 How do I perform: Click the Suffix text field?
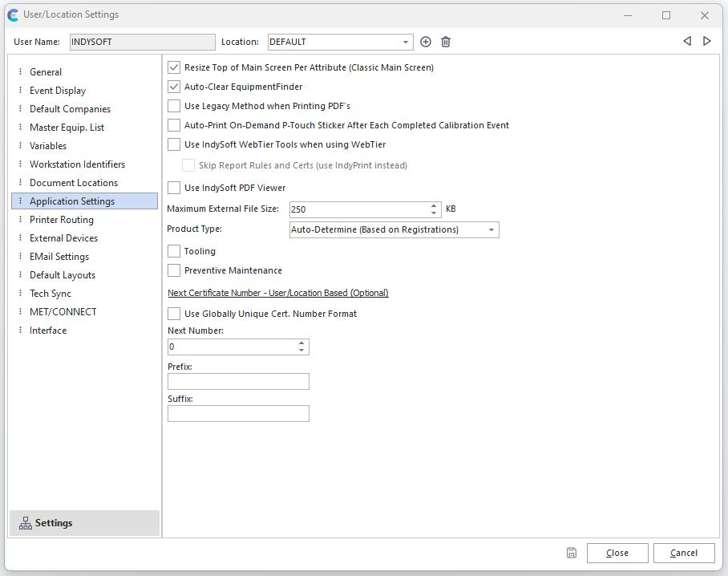[x=238, y=413]
